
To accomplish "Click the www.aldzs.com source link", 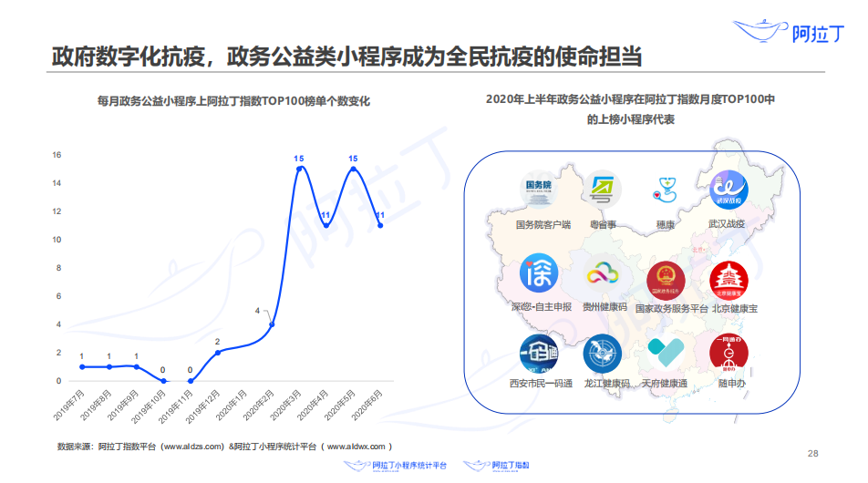I will tap(193, 447).
